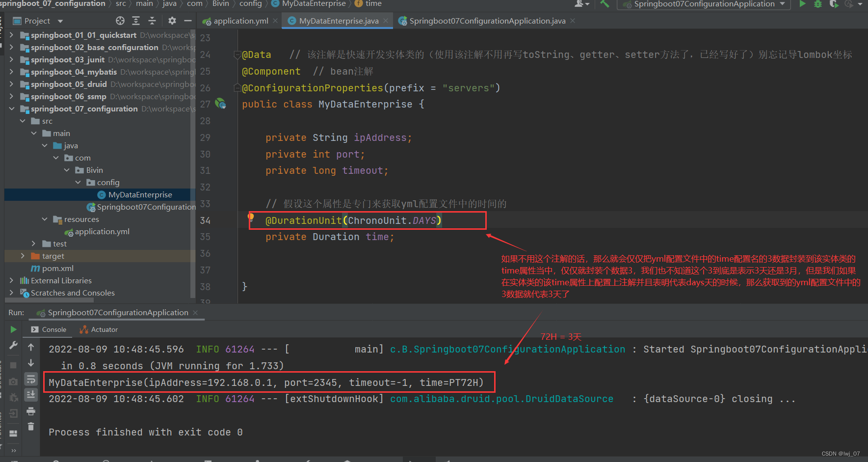Click the intention lightbulb on line 34
868x462 pixels.
(251, 217)
